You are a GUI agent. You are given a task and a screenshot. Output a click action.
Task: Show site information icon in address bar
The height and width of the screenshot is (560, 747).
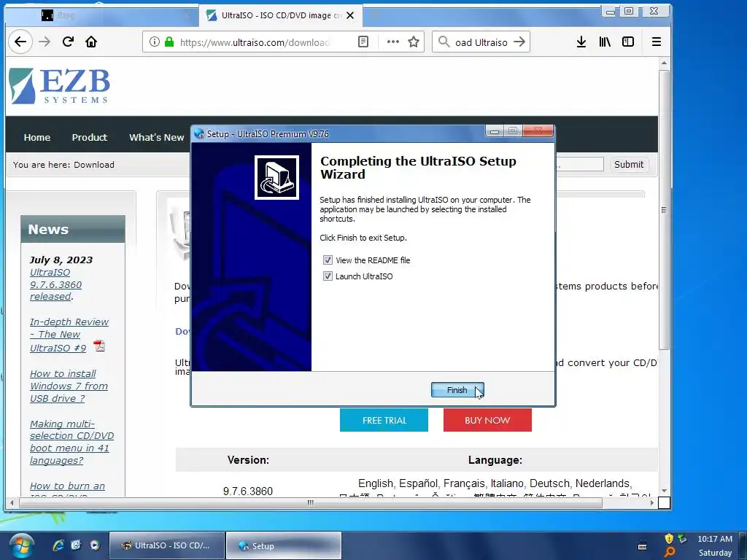(155, 42)
